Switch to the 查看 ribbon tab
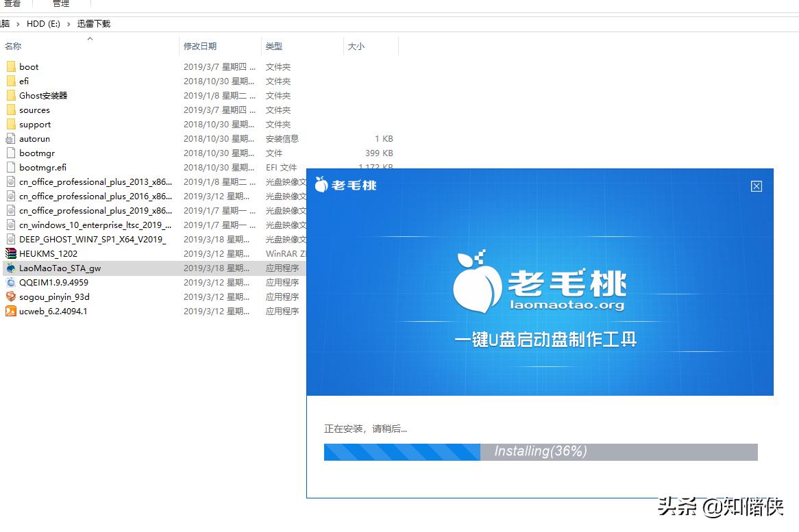799x532 pixels. (x=14, y=3)
